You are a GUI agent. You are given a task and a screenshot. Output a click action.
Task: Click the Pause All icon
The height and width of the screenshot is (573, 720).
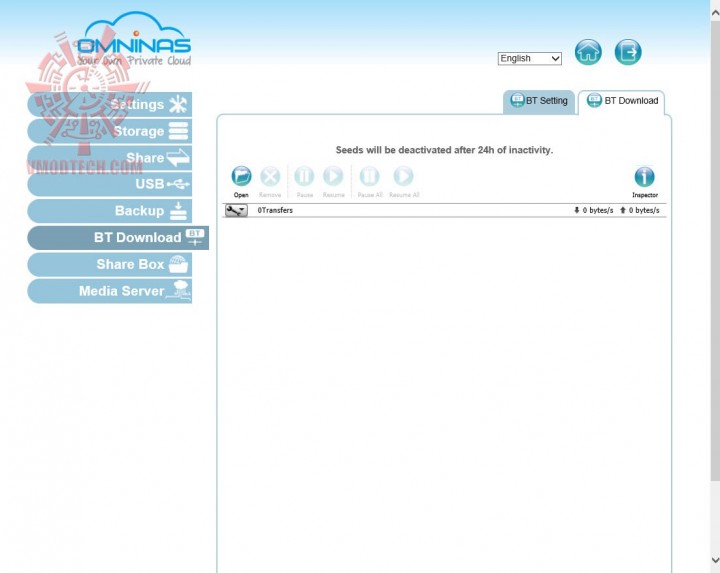(370, 176)
